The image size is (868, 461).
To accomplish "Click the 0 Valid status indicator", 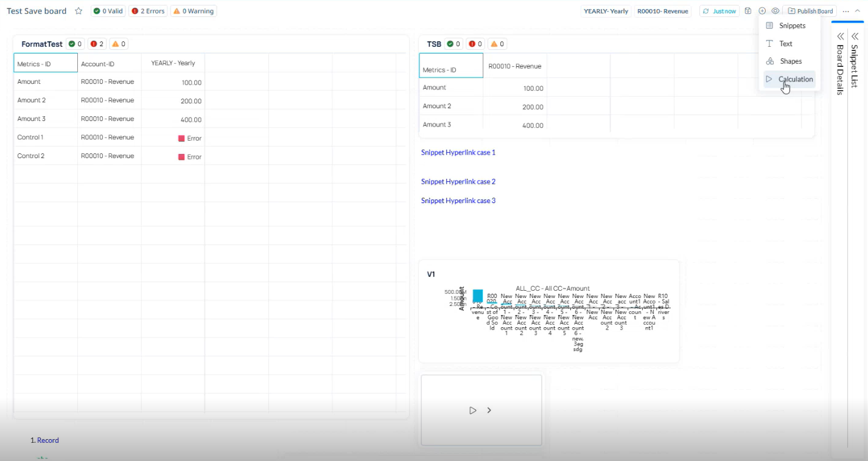I will click(x=107, y=10).
